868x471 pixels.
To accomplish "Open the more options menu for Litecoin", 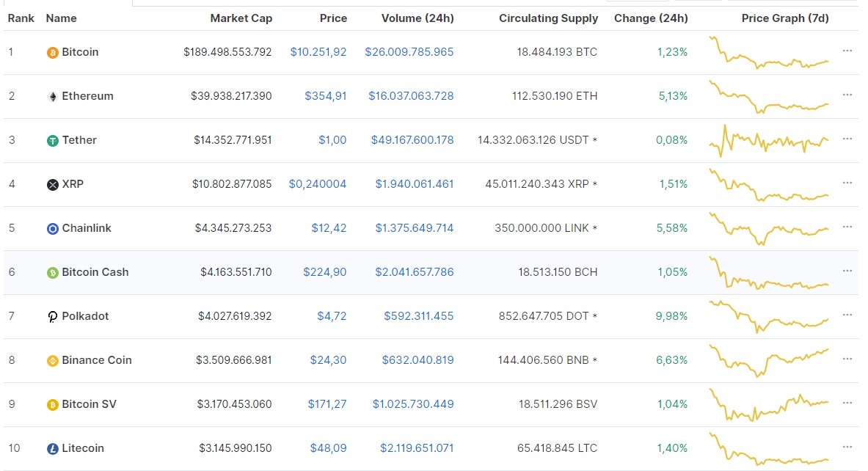I will [847, 448].
